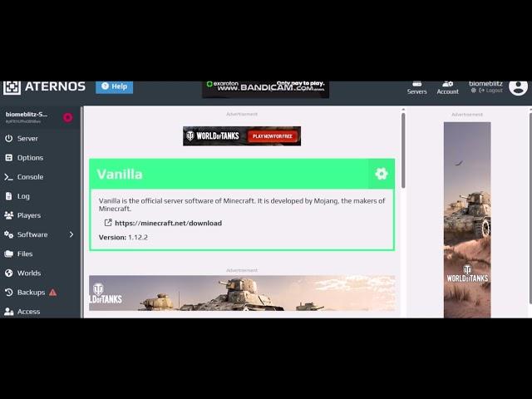Image resolution: width=532 pixels, height=399 pixels.
Task: Click the Console prompt icon
Action: pyautogui.click(x=9, y=177)
